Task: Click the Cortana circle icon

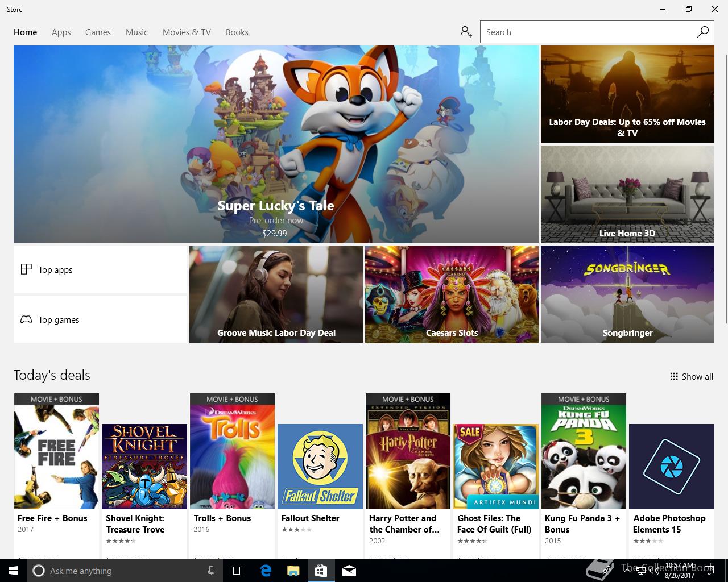Action: pyautogui.click(x=39, y=571)
